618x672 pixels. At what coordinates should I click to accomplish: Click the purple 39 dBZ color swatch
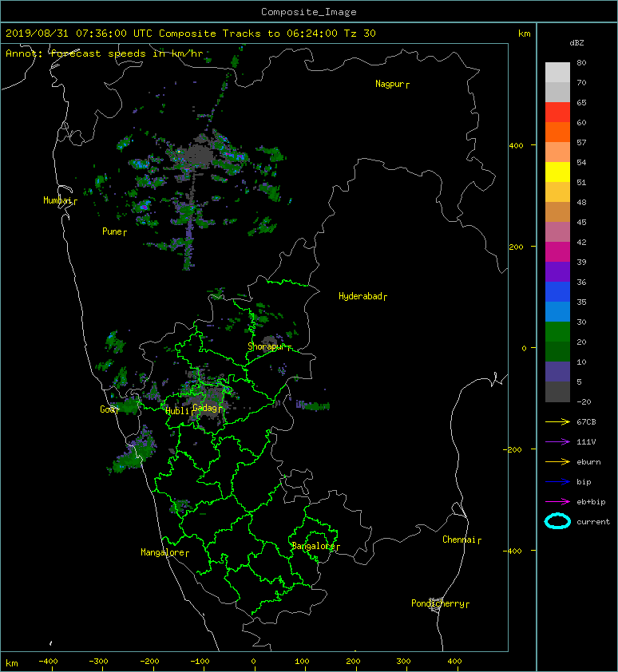pos(557,271)
